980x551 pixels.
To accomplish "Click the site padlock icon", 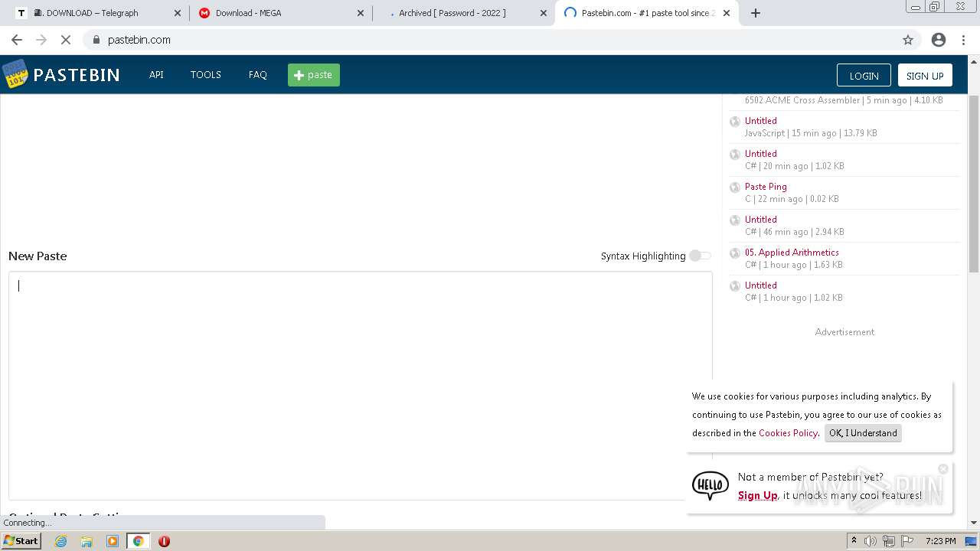I will tap(96, 40).
